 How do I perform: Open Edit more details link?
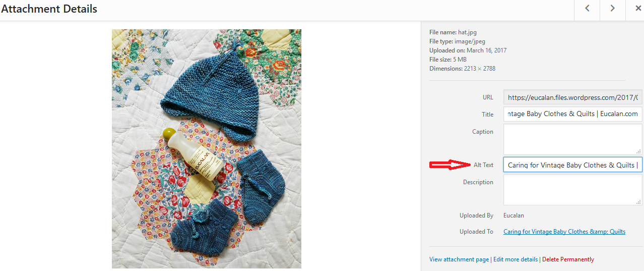pos(516,259)
